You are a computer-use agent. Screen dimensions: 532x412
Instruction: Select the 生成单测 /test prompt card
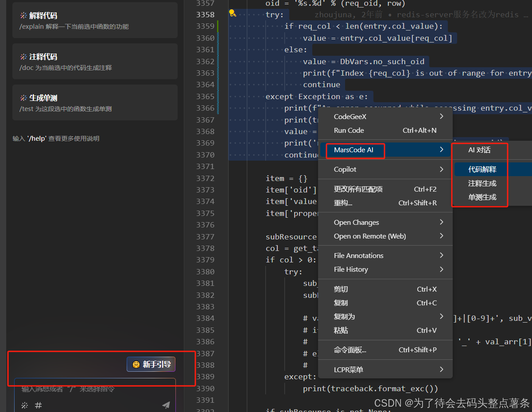(x=95, y=102)
